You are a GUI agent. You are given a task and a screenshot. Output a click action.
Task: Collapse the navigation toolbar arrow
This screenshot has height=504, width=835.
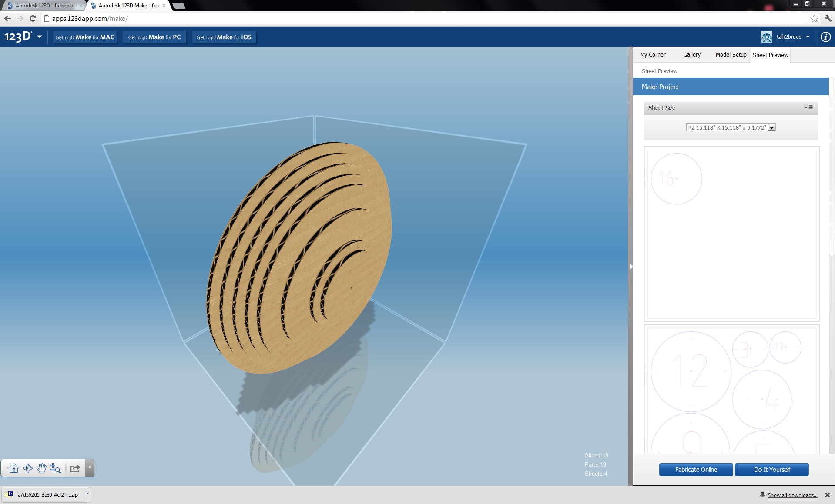point(90,468)
